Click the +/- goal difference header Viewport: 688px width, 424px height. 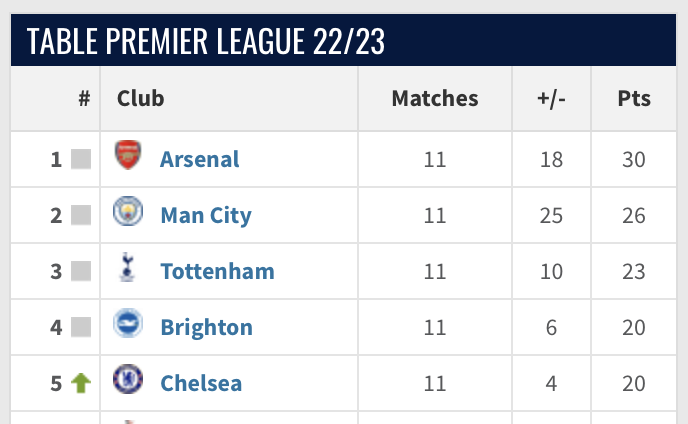[x=551, y=99]
